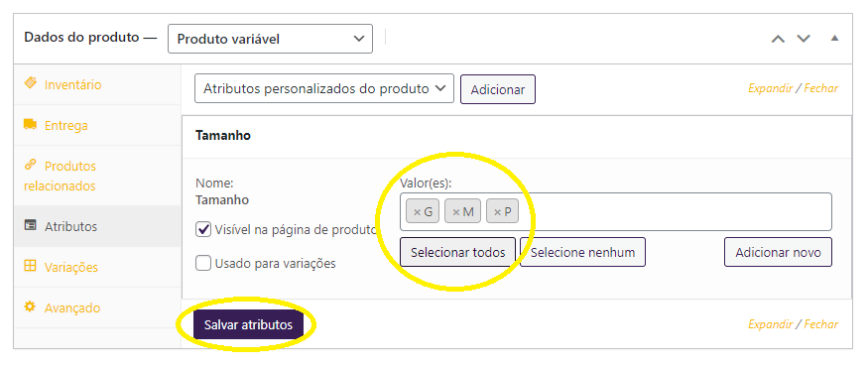Open Atributos personalizados do produto dropdown
Screen dimensions: 868x367
pyautogui.click(x=323, y=88)
